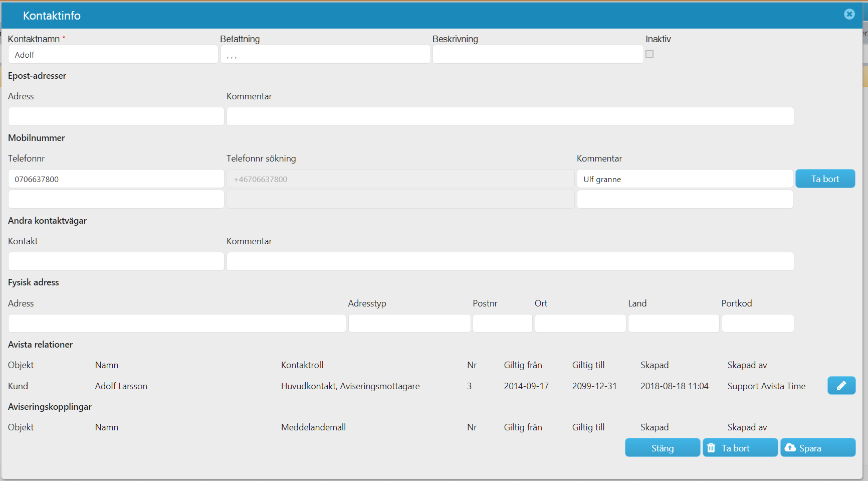The width and height of the screenshot is (868, 481).
Task: Click the Fysisk adress Adress field
Action: coord(177,324)
